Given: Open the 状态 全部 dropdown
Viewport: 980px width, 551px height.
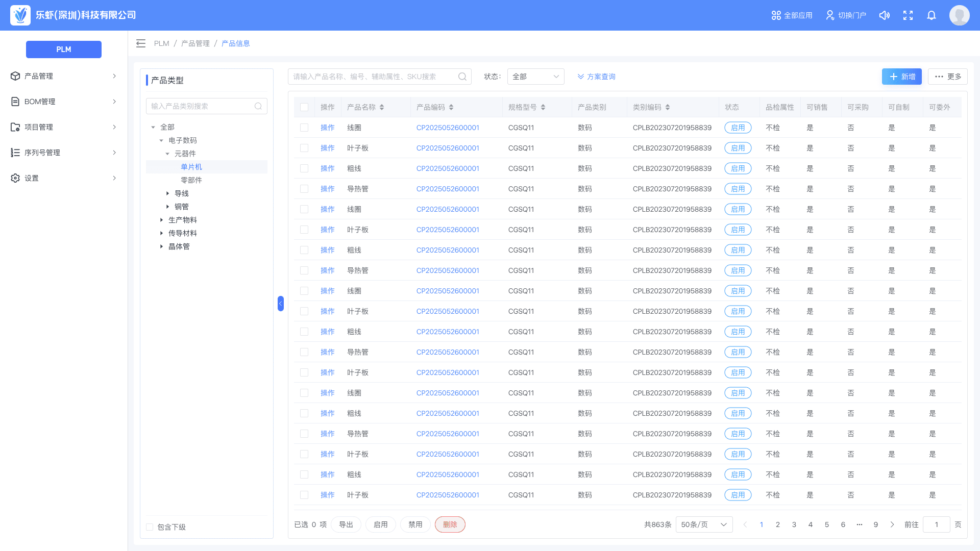Looking at the screenshot, I should pos(535,77).
